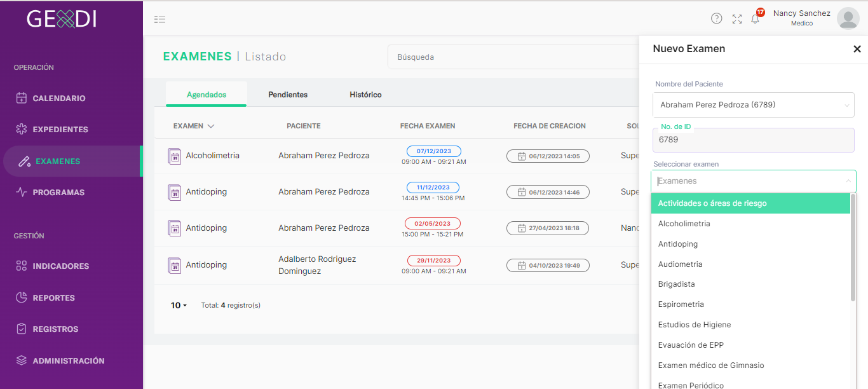Screen dimensions: 868x389
Task: Click the exam icon in the Alcoholimetria row
Action: [175, 156]
